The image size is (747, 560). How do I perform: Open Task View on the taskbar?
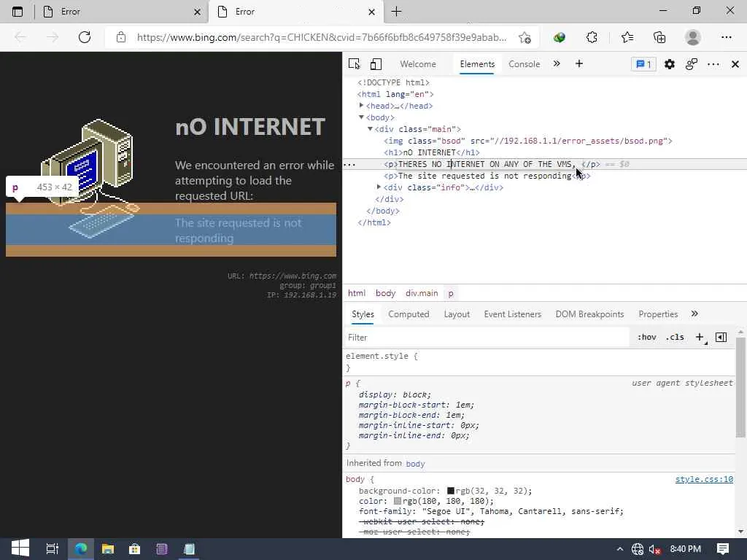coord(52,549)
